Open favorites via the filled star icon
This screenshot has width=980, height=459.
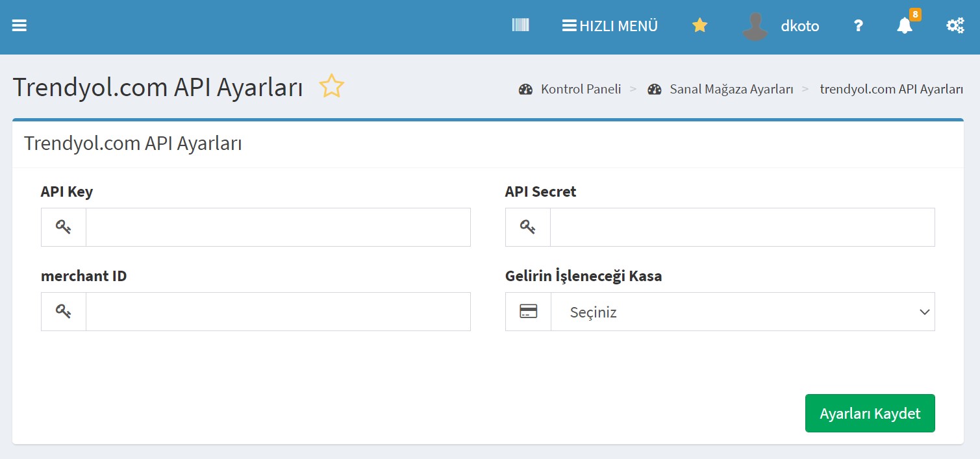pyautogui.click(x=699, y=26)
